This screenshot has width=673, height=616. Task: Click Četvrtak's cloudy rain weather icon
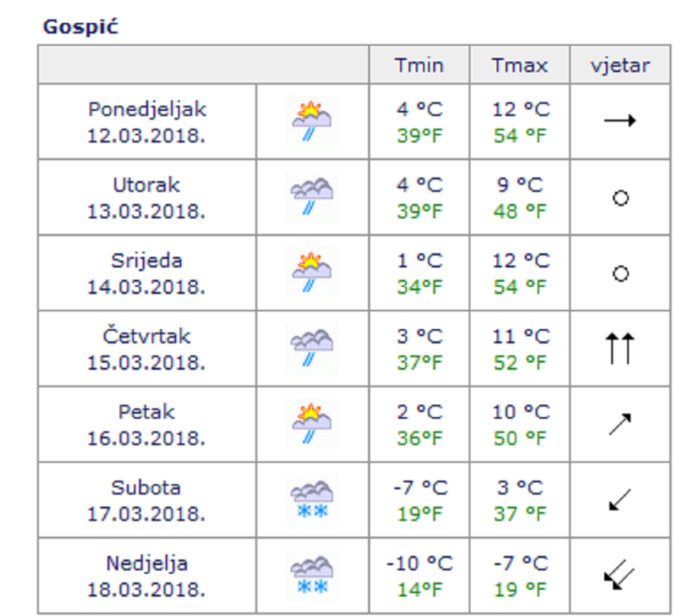click(x=312, y=349)
